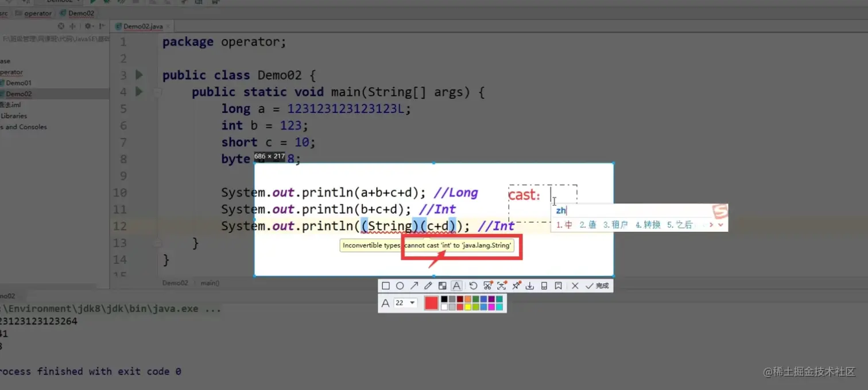
Task: Pick the arrow drawing tool
Action: 414,285
